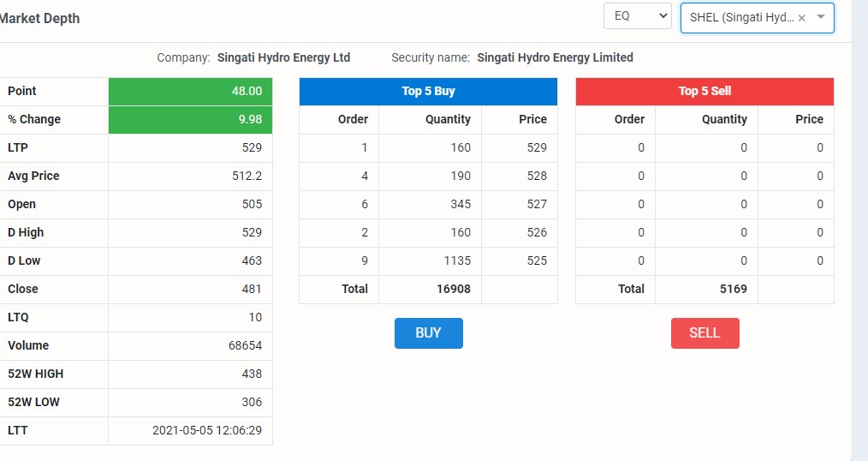Select the Point value 48.00

coord(247,91)
